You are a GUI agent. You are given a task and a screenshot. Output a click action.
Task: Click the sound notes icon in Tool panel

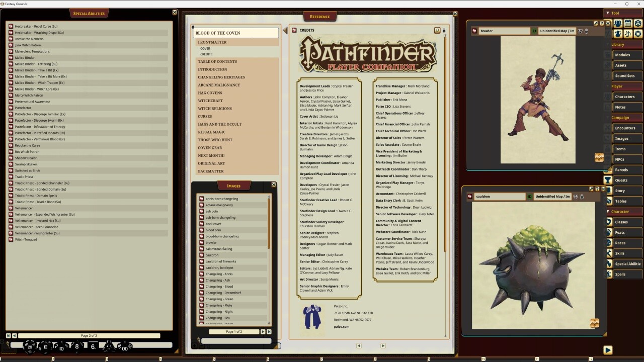[x=628, y=34]
